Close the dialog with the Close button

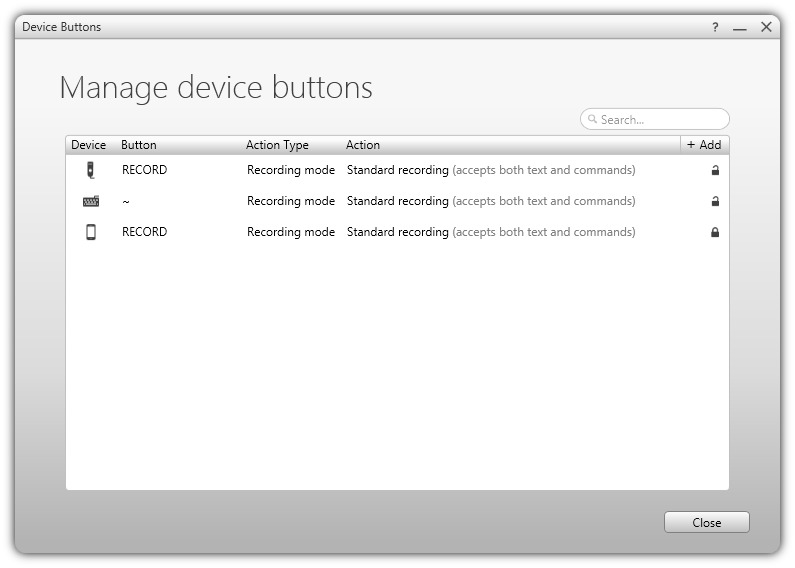pos(706,522)
